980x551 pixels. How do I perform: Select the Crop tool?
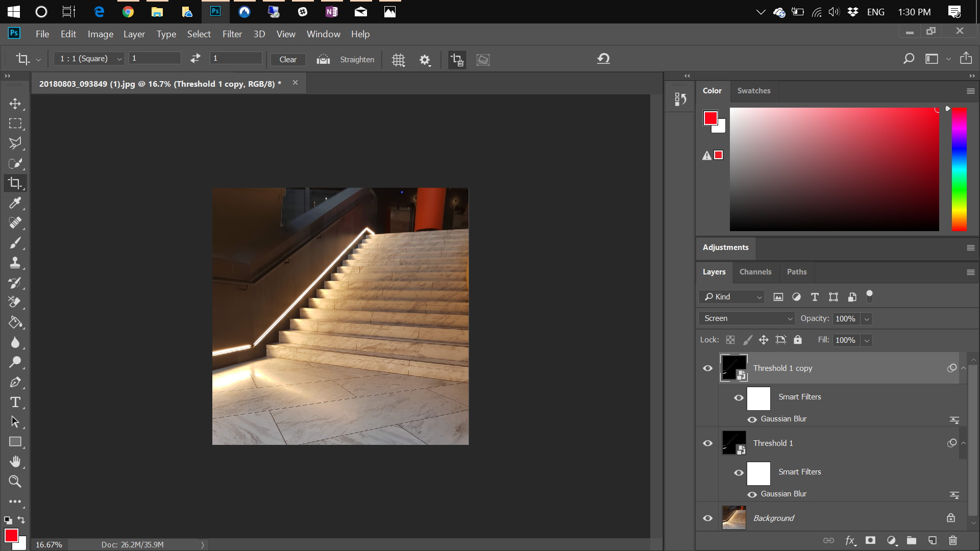[x=15, y=183]
